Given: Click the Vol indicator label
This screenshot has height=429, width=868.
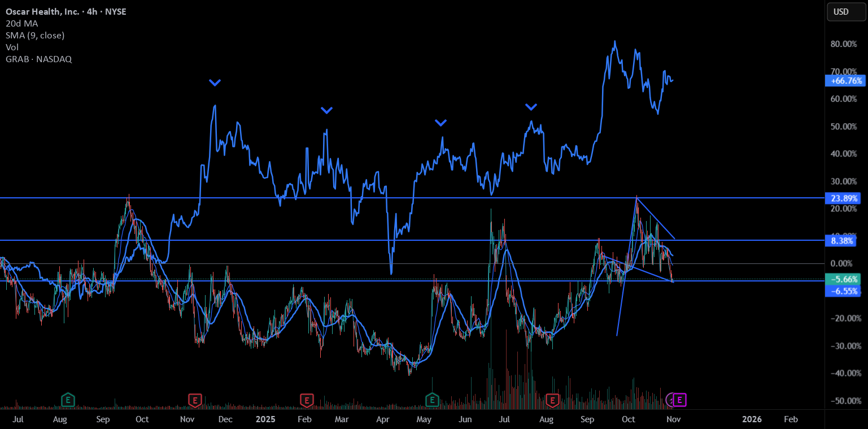Looking at the screenshot, I should pos(12,47).
